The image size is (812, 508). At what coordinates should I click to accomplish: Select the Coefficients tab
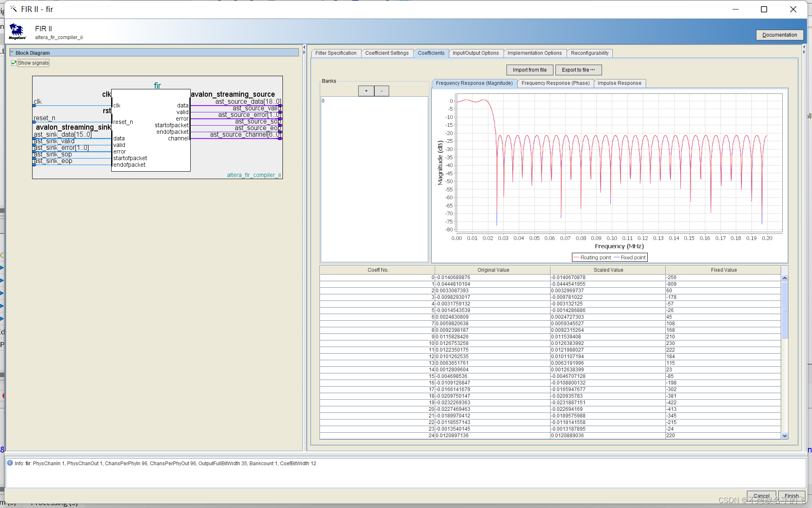pyautogui.click(x=431, y=53)
